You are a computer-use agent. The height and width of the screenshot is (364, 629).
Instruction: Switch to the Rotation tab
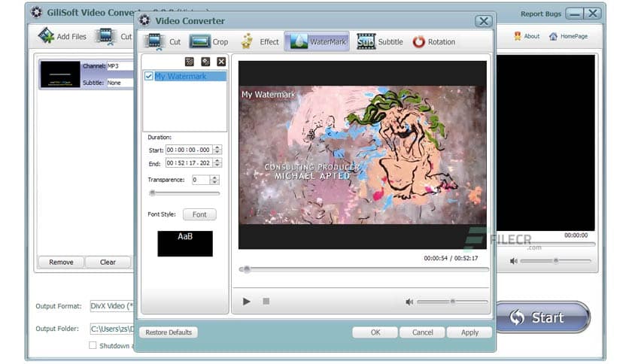[434, 41]
